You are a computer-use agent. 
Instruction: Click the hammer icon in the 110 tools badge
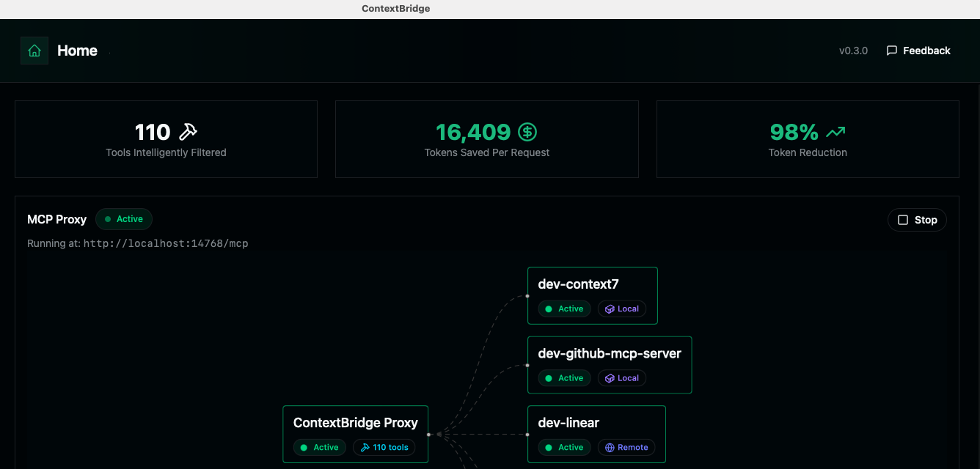pos(365,447)
